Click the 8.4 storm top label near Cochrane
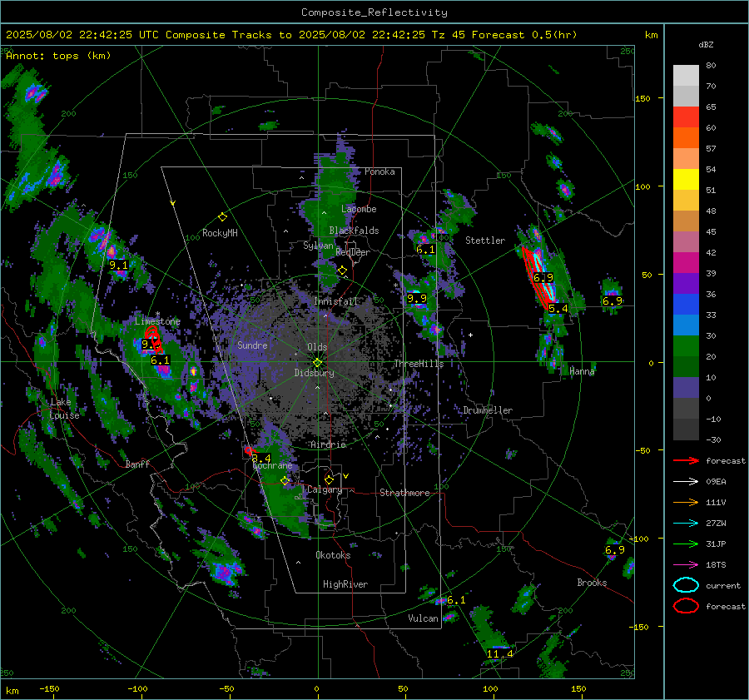The height and width of the screenshot is (700, 749). (x=261, y=459)
